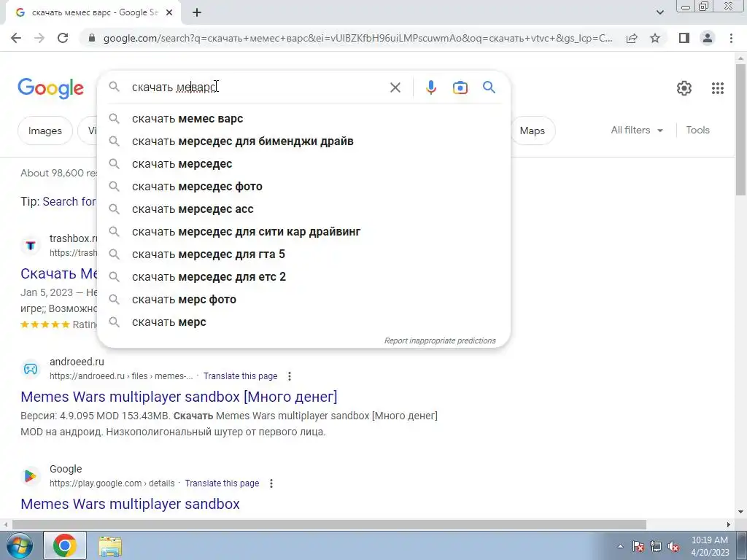Choose suggestion скачать мерседес для сити кар драйвинг
Viewport: 747px width, 560px height.
pyautogui.click(x=304, y=231)
